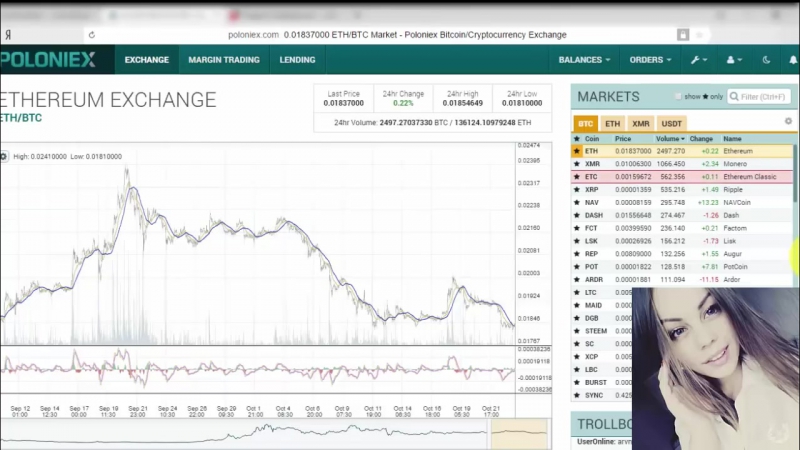Toggle night mode moon icon
Screen dimensions: 800x450
767,60
